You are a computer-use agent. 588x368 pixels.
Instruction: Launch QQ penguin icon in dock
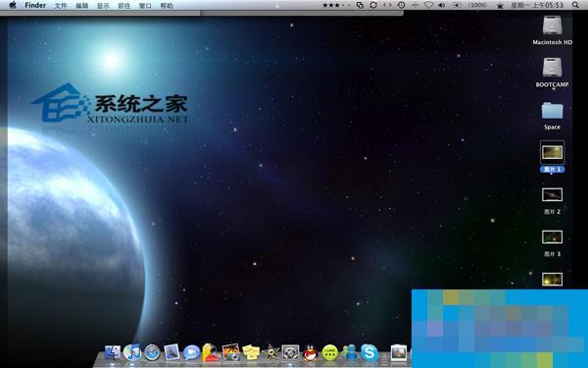pos(311,352)
